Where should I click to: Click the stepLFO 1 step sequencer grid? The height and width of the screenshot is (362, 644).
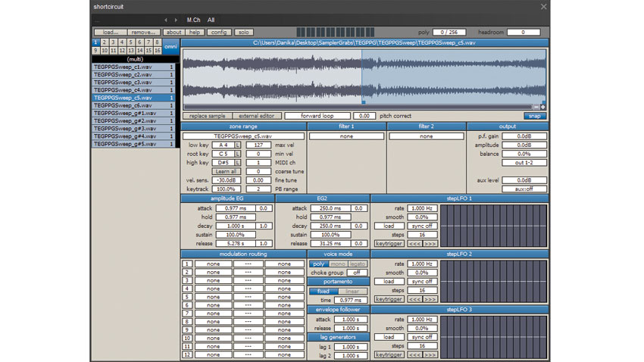[494, 226]
